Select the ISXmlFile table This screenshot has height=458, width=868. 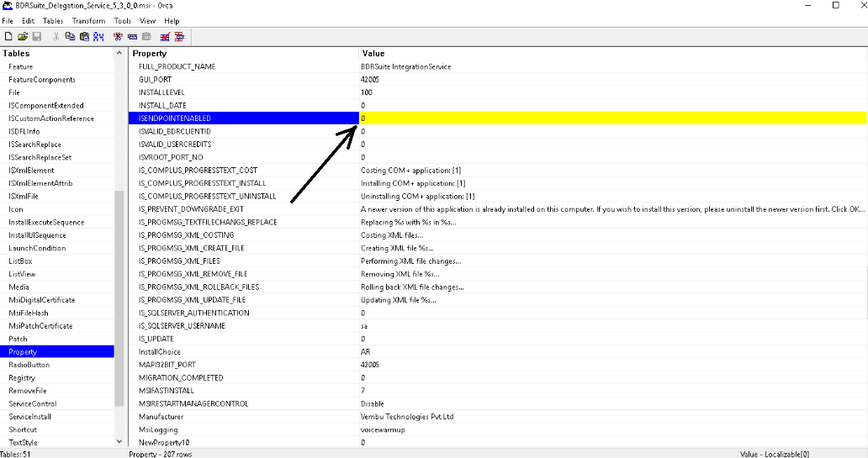pos(24,197)
